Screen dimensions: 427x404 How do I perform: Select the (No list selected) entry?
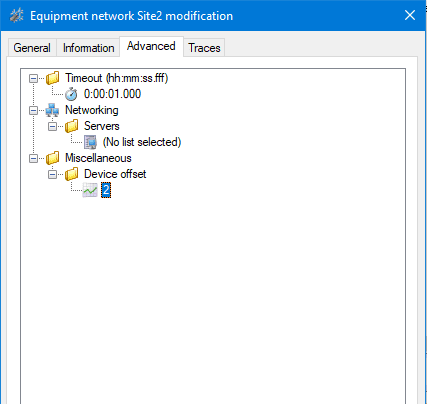pyautogui.click(x=142, y=142)
